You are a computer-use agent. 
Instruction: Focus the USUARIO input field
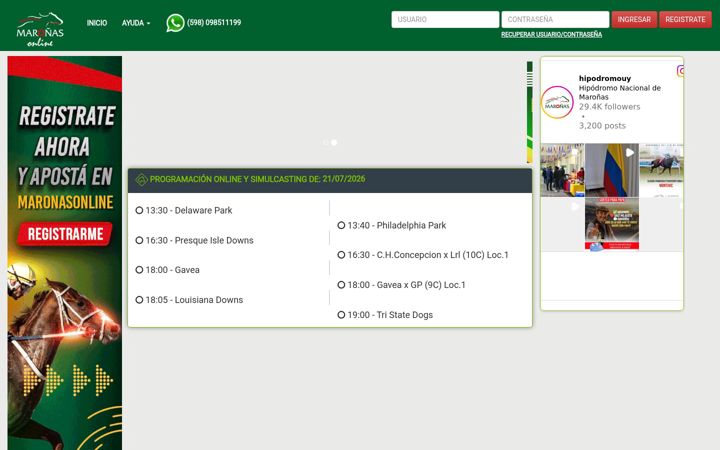(445, 19)
